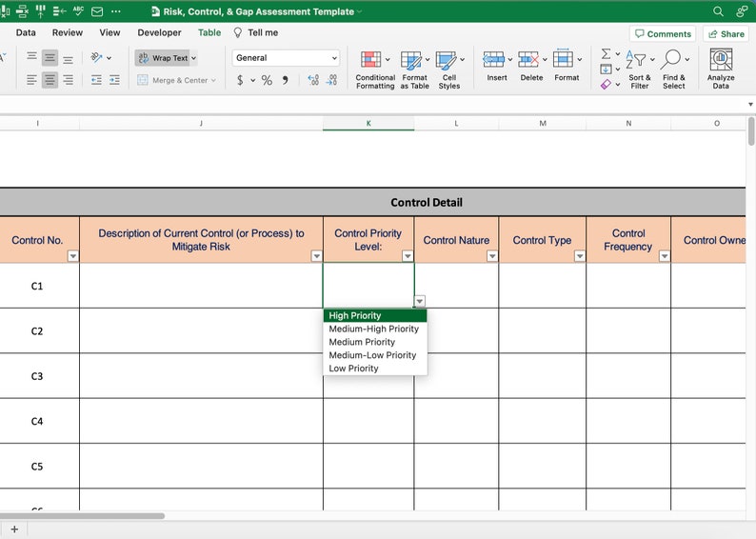Apply percent style
756x539 pixels.
(267, 80)
